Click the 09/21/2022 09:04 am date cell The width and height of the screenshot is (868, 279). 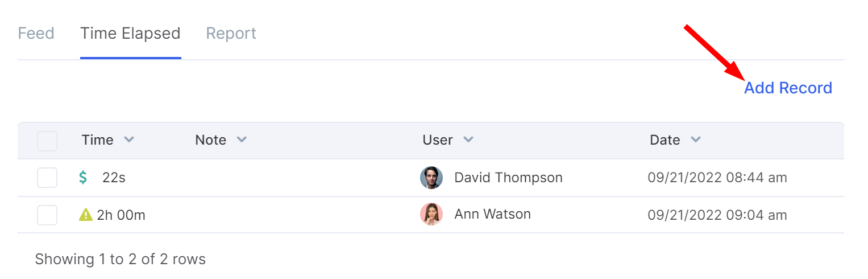717,215
